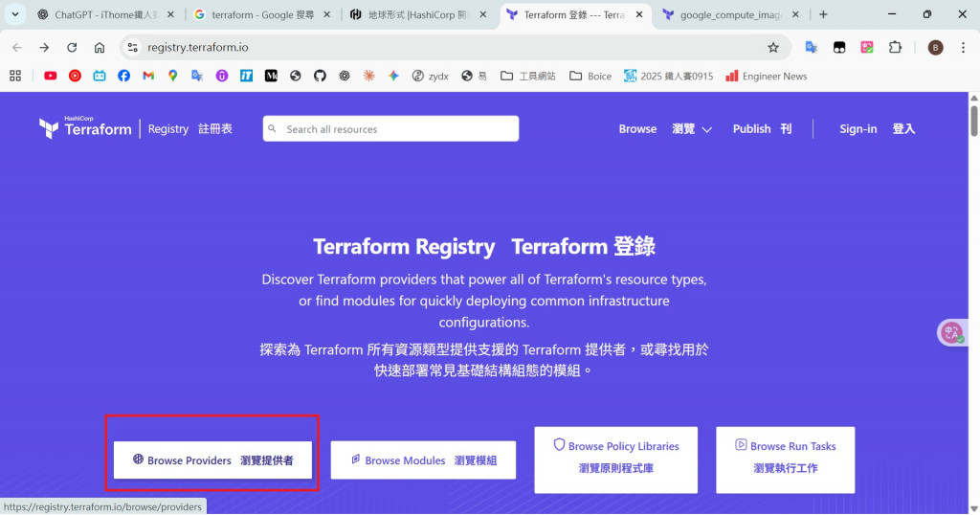Click the floating translate widget on right edge

pos(952,332)
